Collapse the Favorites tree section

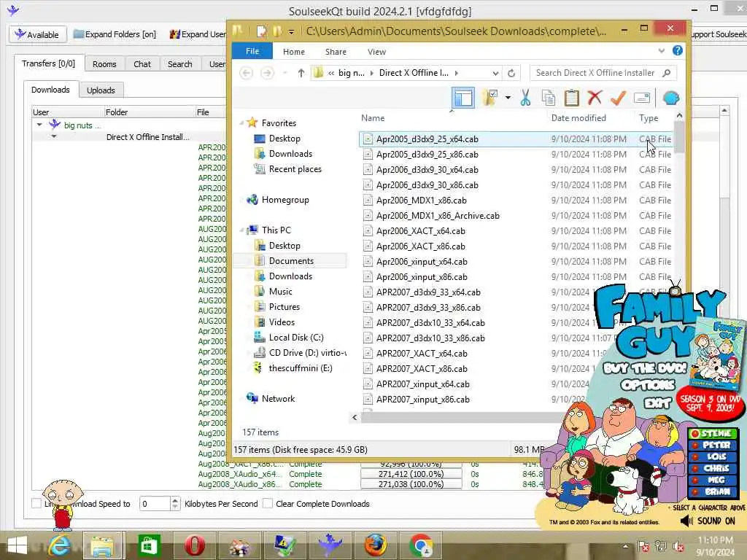pos(241,123)
